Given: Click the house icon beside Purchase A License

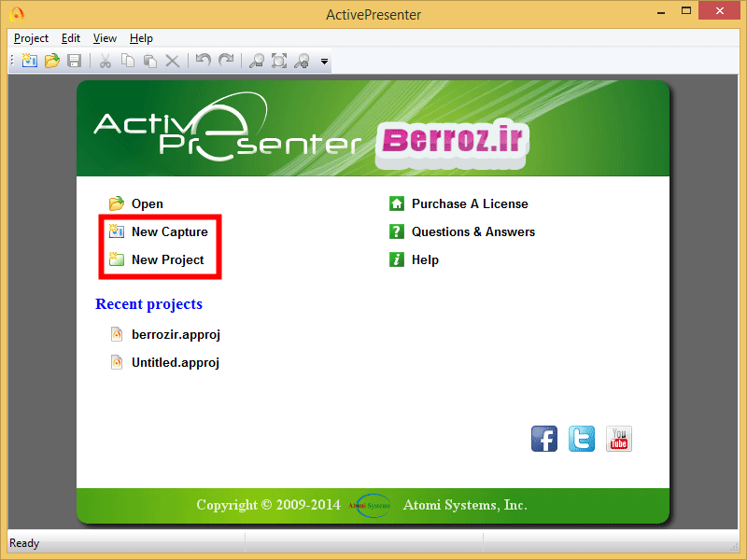Looking at the screenshot, I should point(396,203).
